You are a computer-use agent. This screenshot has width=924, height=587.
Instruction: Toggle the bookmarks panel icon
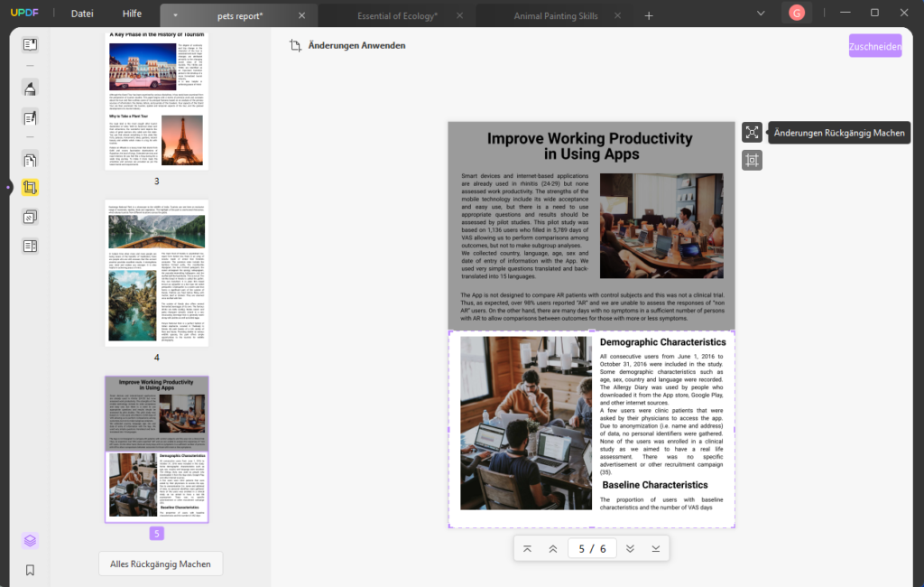pyautogui.click(x=30, y=570)
